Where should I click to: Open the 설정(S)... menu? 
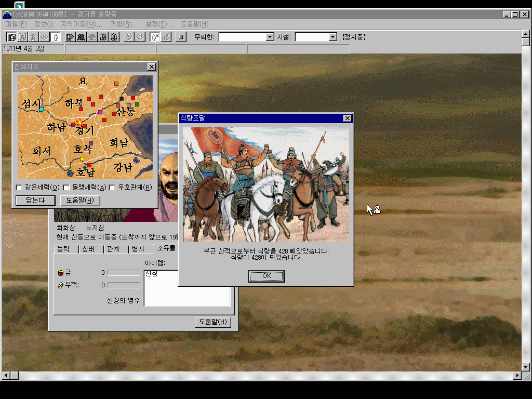tap(159, 24)
